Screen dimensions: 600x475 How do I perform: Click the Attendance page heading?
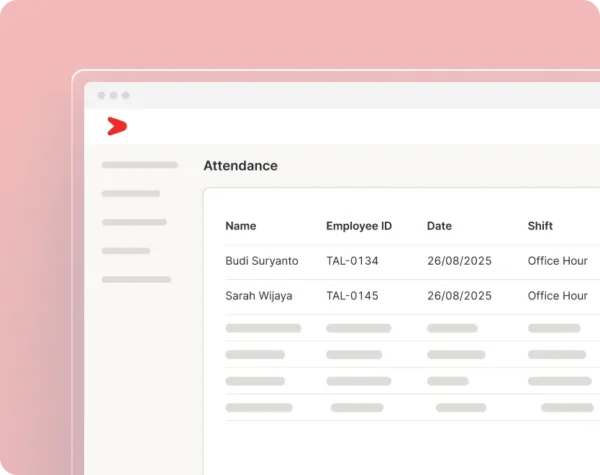(241, 166)
